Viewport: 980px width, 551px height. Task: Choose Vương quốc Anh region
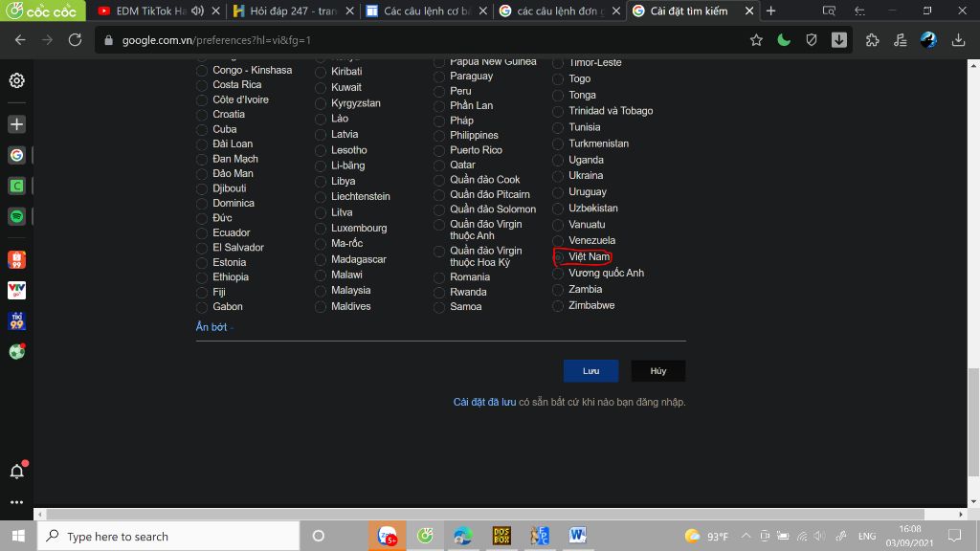[559, 273]
